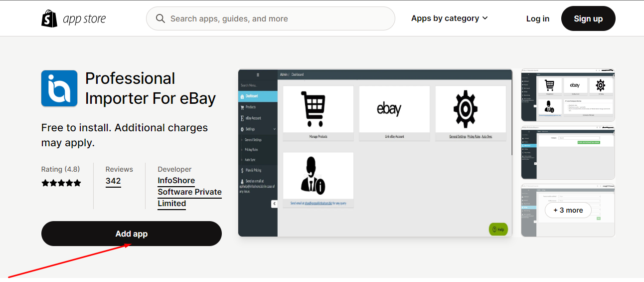Click the ebay Link eBay Account tile

click(394, 113)
